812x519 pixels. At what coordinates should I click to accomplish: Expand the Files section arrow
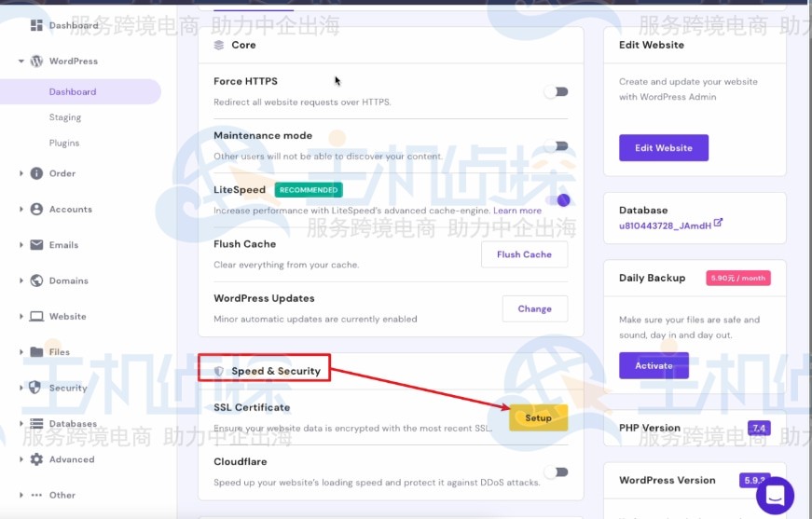pos(21,352)
